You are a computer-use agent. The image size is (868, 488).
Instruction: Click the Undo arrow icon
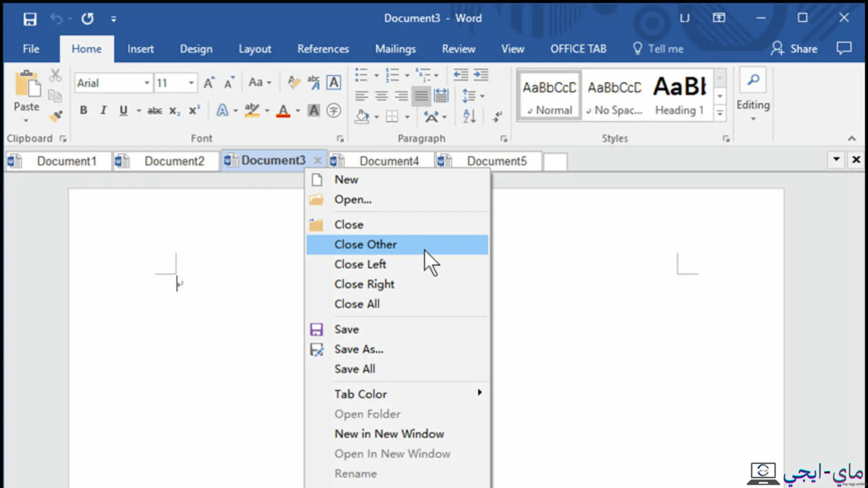point(57,19)
